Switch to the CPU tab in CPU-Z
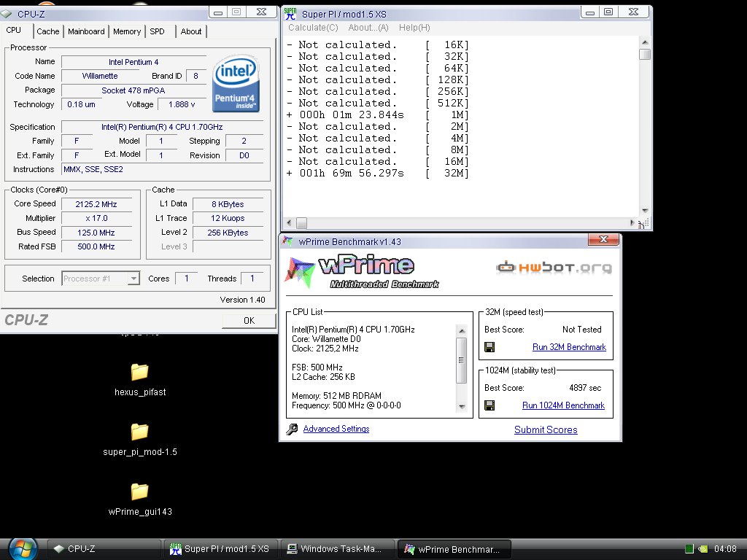The height and width of the screenshot is (560, 747). click(x=13, y=31)
